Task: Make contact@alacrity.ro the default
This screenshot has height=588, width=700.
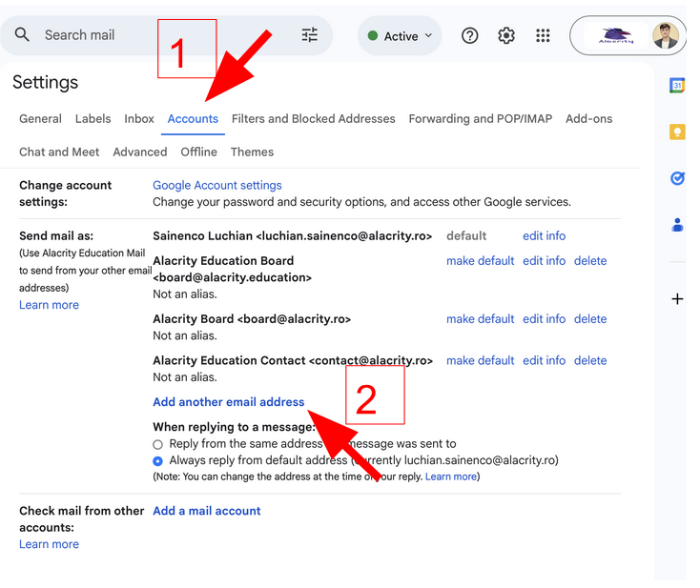Action: click(481, 361)
